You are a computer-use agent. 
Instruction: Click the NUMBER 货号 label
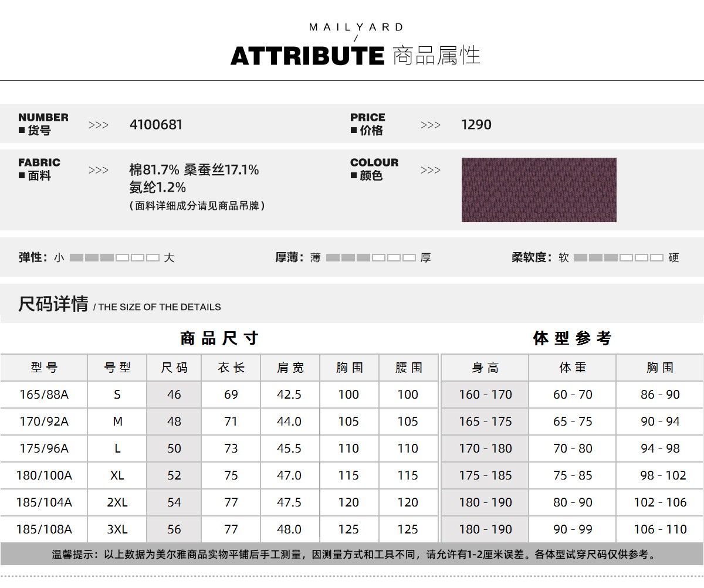tap(43, 124)
